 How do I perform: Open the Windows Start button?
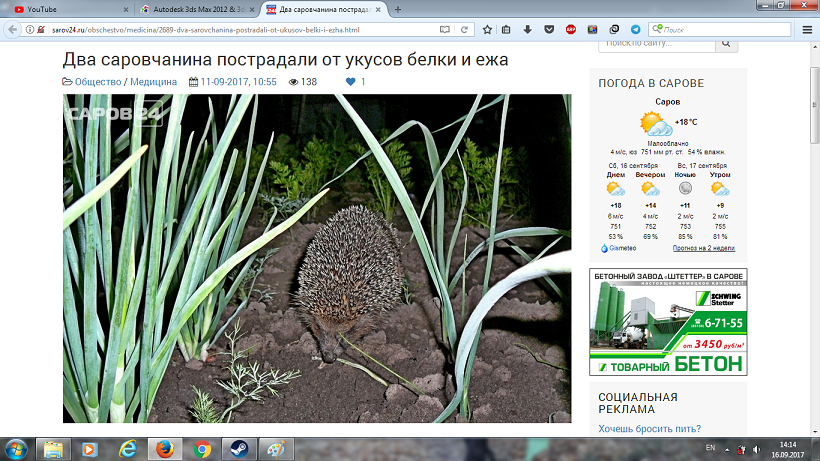[16, 449]
